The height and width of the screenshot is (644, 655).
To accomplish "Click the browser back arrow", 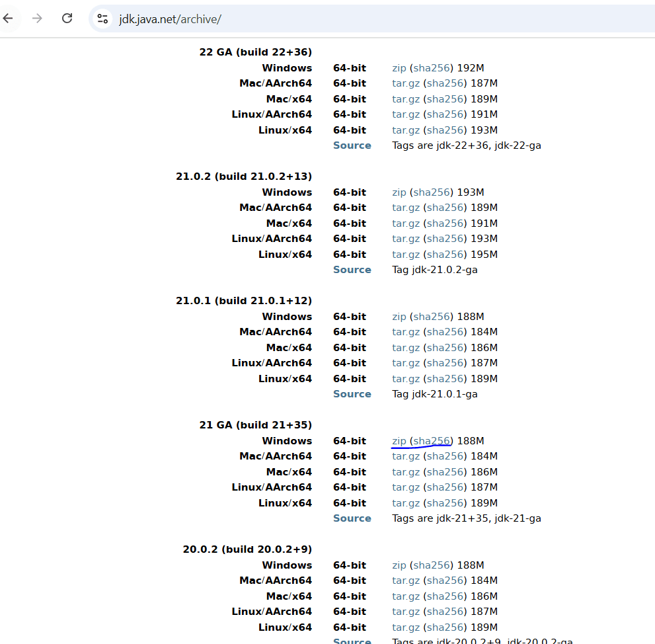I will 9,19.
